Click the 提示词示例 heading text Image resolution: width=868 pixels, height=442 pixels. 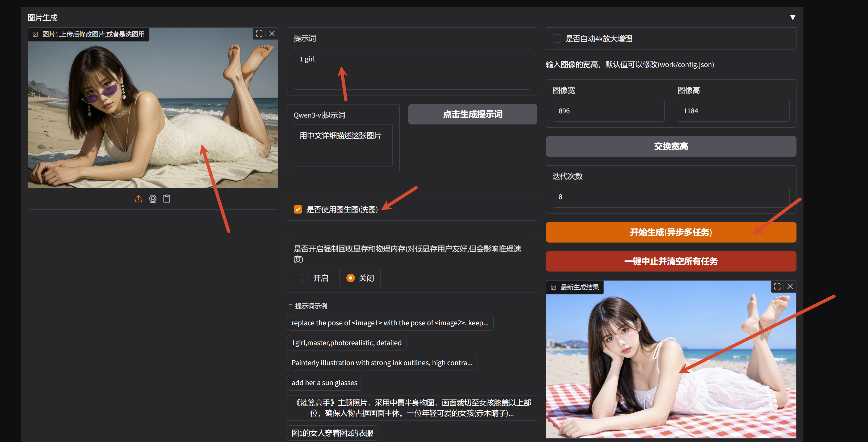311,306
